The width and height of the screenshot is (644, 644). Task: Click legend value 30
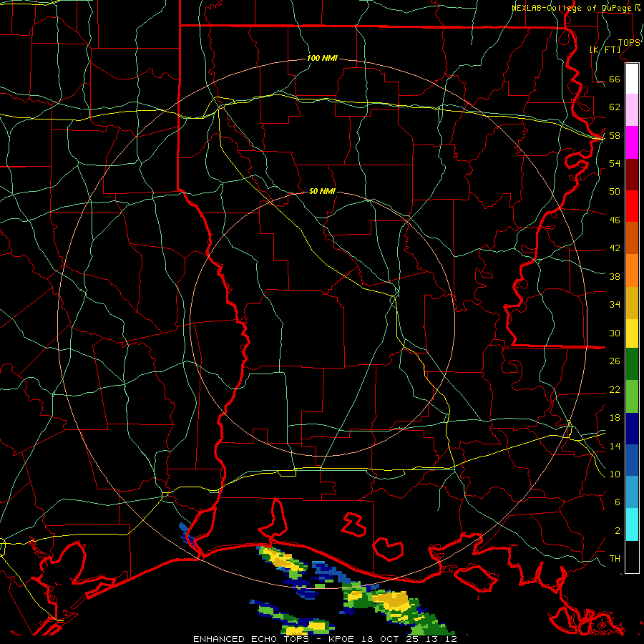(x=615, y=333)
